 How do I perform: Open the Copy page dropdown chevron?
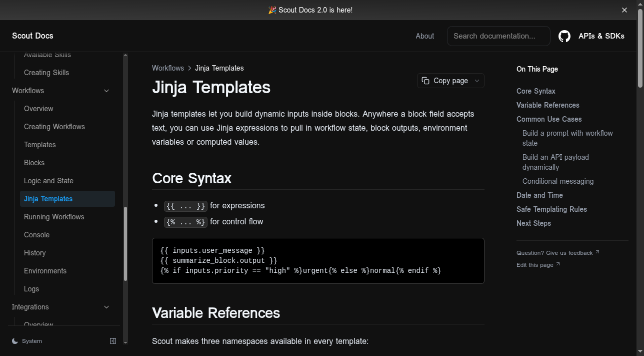pyautogui.click(x=477, y=81)
